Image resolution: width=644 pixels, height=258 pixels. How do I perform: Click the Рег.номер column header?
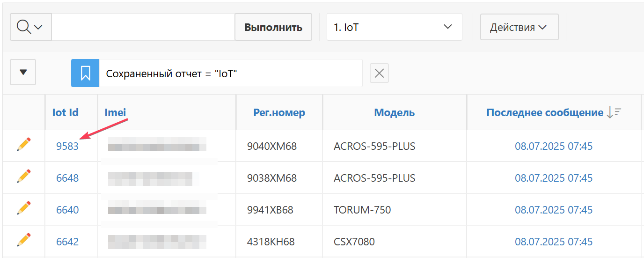coord(279,112)
